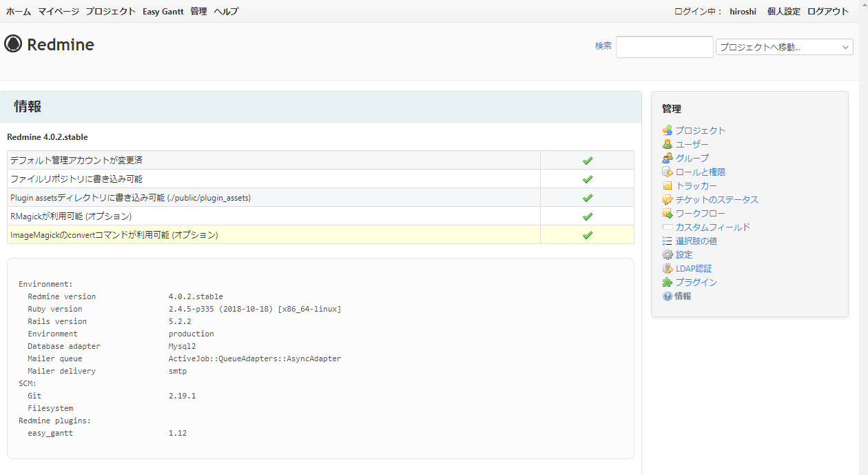
Task: Open the ワークフロー icon
Action: pyautogui.click(x=667, y=213)
